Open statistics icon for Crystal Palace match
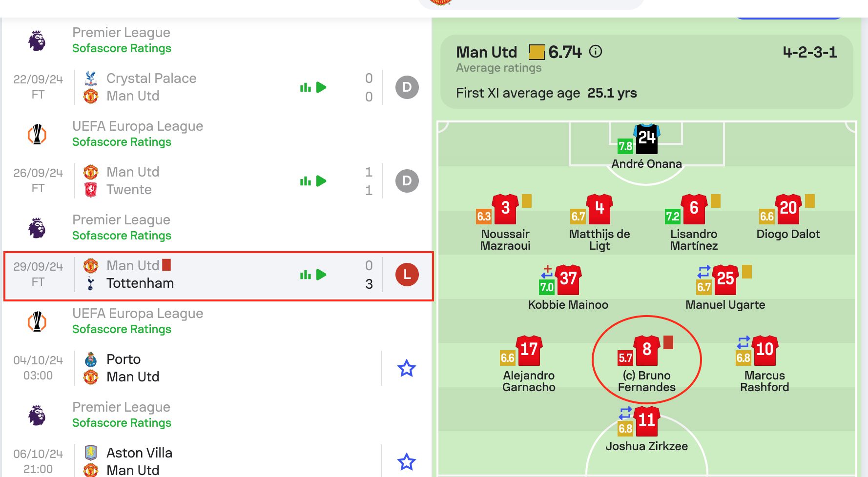 point(306,87)
